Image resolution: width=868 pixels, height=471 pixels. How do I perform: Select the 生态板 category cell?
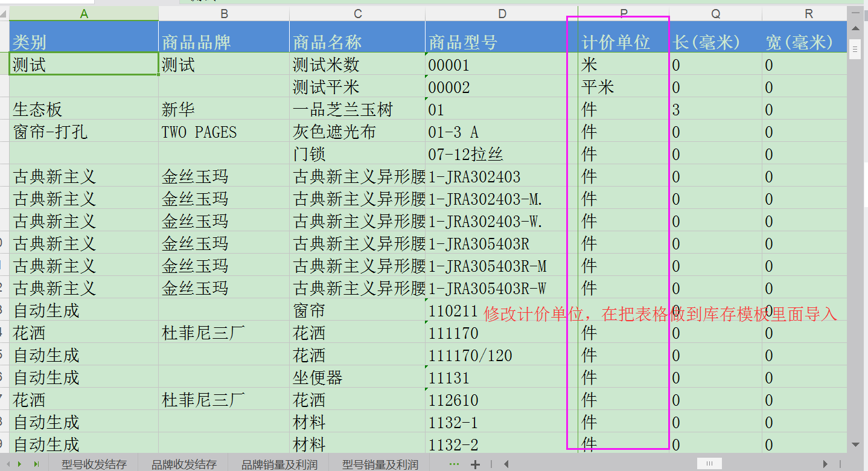[84, 109]
